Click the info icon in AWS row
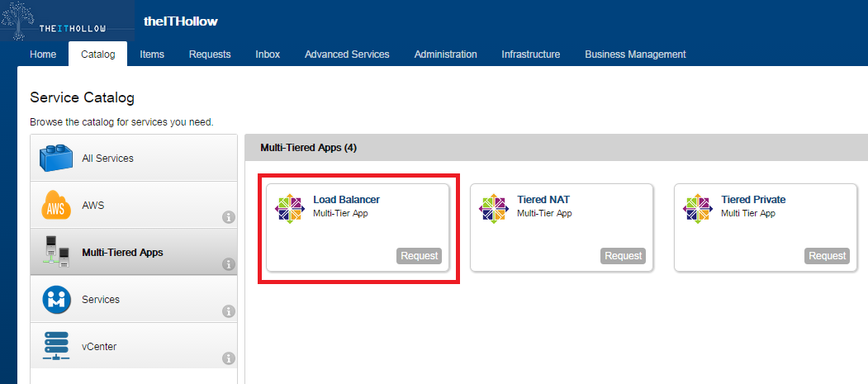This screenshot has width=868, height=384. [x=229, y=218]
